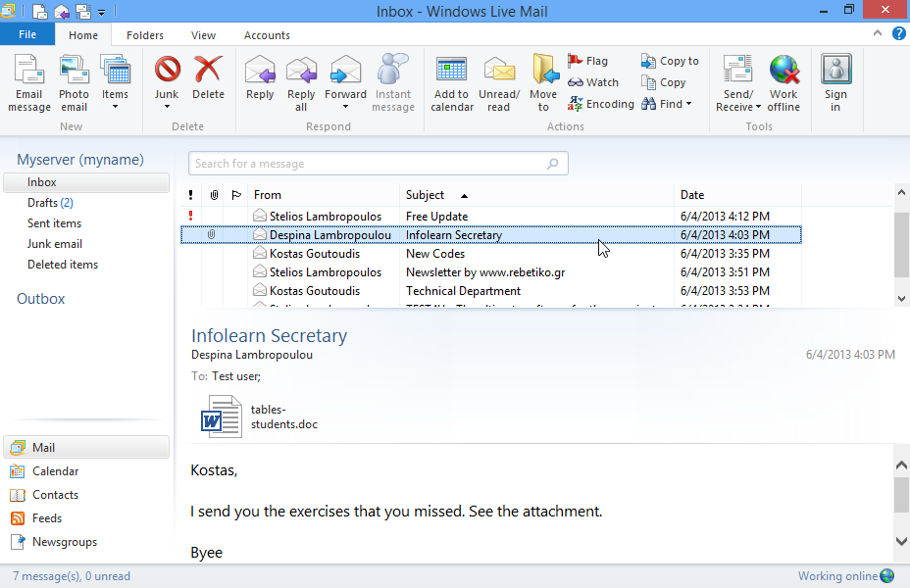The image size is (910, 588).
Task: Add the message to calendar
Action: pos(451,83)
